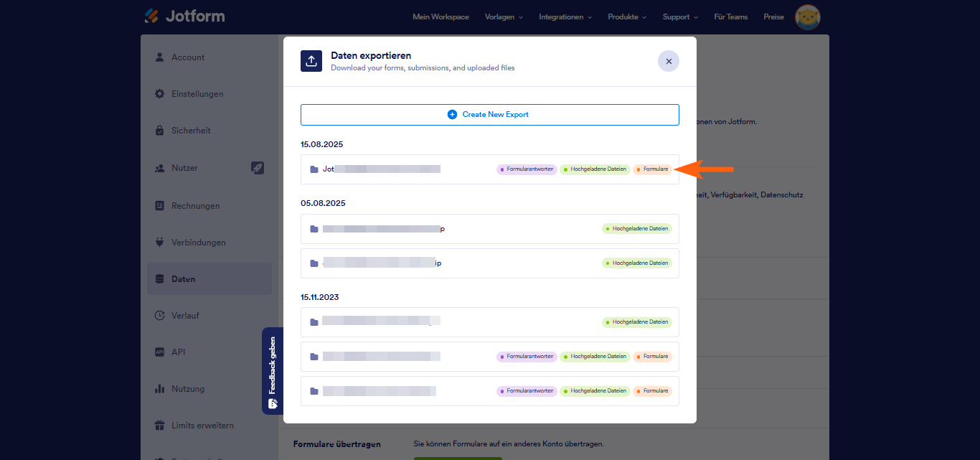Open the Rechnungen invoice icon
This screenshot has height=460, width=980.
159,206
